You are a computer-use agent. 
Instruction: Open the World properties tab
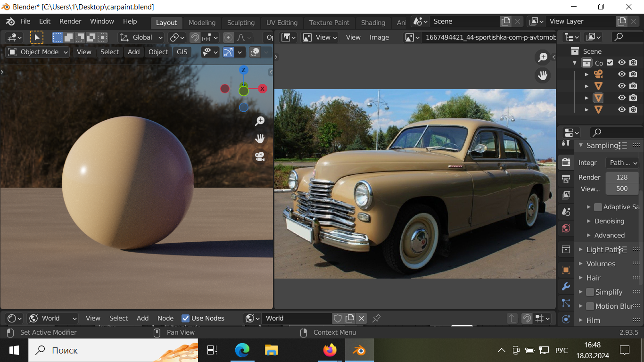[x=566, y=229]
